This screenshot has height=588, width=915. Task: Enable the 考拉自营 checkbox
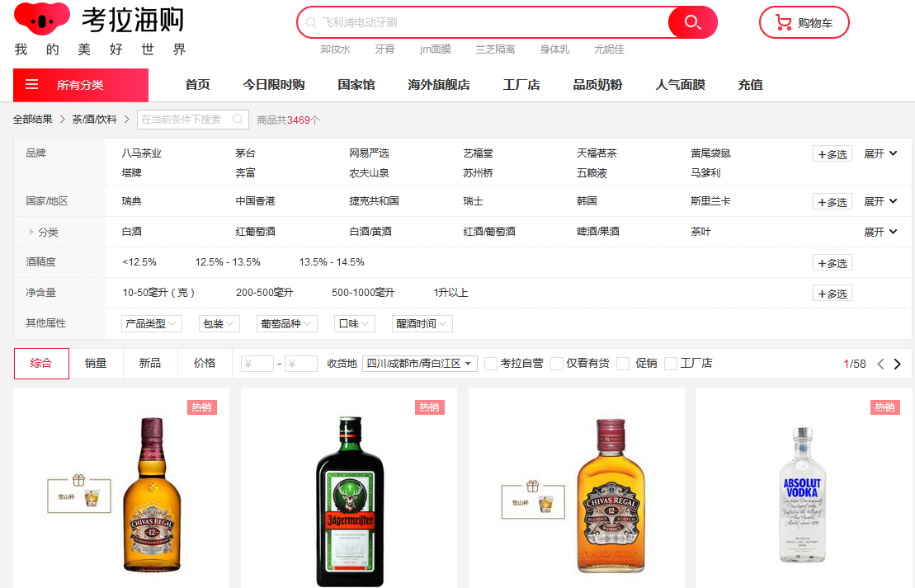491,364
